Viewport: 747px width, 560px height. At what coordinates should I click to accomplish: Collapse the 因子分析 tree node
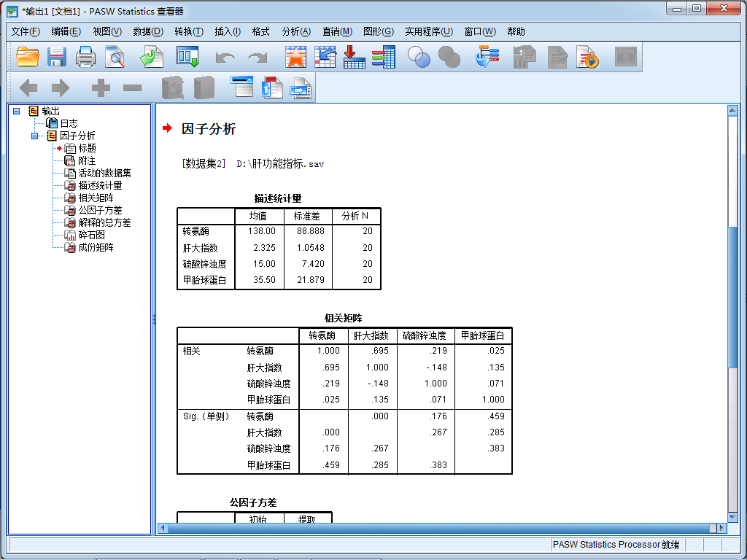tap(35, 136)
